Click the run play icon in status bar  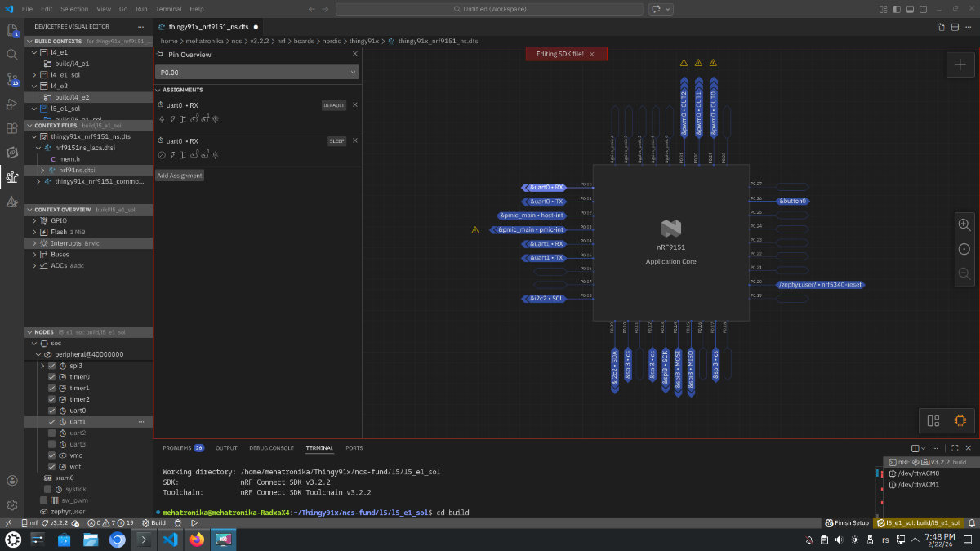[194, 522]
